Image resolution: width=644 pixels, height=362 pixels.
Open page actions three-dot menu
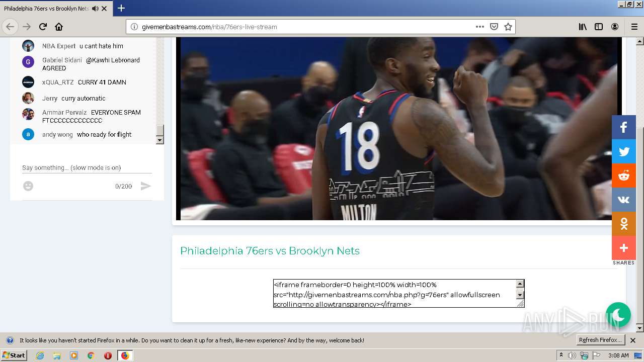[480, 27]
